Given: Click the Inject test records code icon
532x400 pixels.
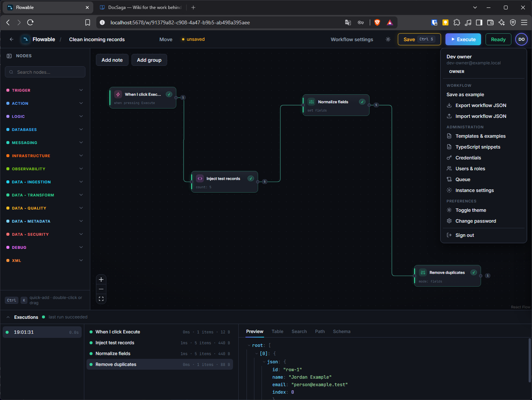Looking at the screenshot, I should [x=200, y=178].
